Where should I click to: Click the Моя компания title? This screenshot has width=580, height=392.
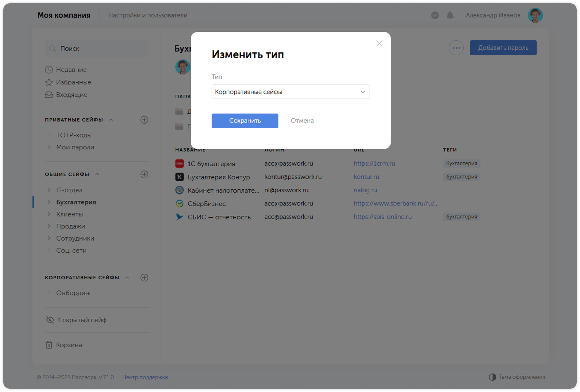(x=64, y=15)
